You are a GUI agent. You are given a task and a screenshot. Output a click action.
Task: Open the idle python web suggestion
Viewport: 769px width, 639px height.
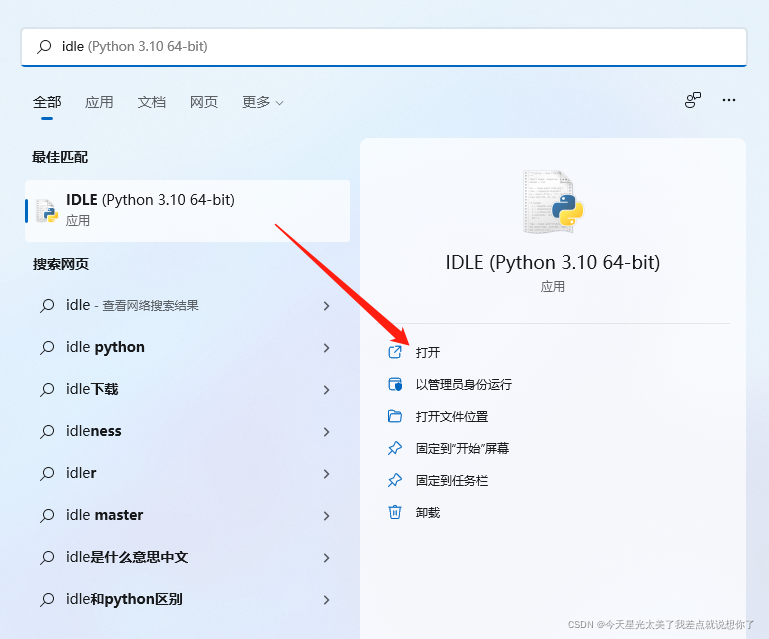(x=187, y=348)
